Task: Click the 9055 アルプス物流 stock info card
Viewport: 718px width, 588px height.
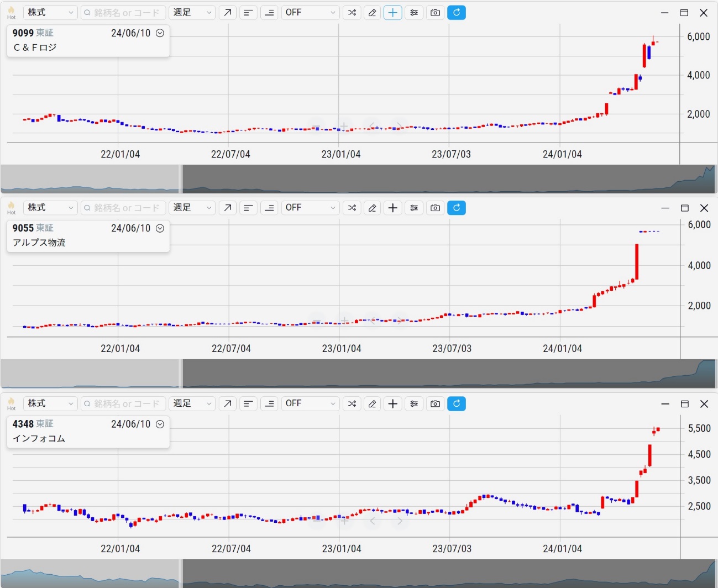Action: tap(83, 236)
